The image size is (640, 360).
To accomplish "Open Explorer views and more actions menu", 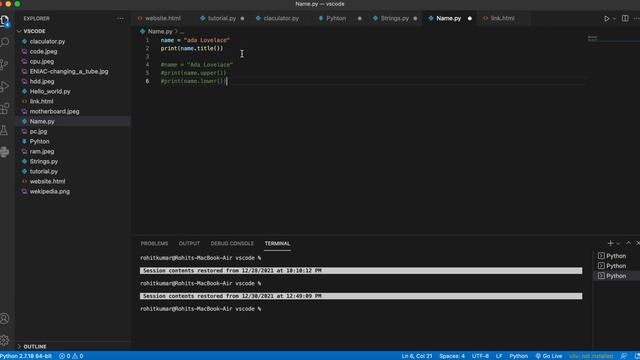I will click(x=120, y=19).
